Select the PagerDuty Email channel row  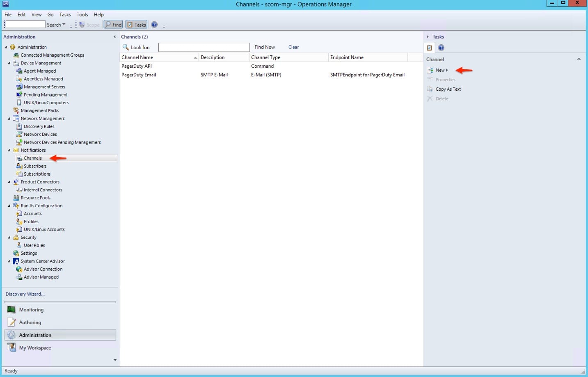click(271, 75)
